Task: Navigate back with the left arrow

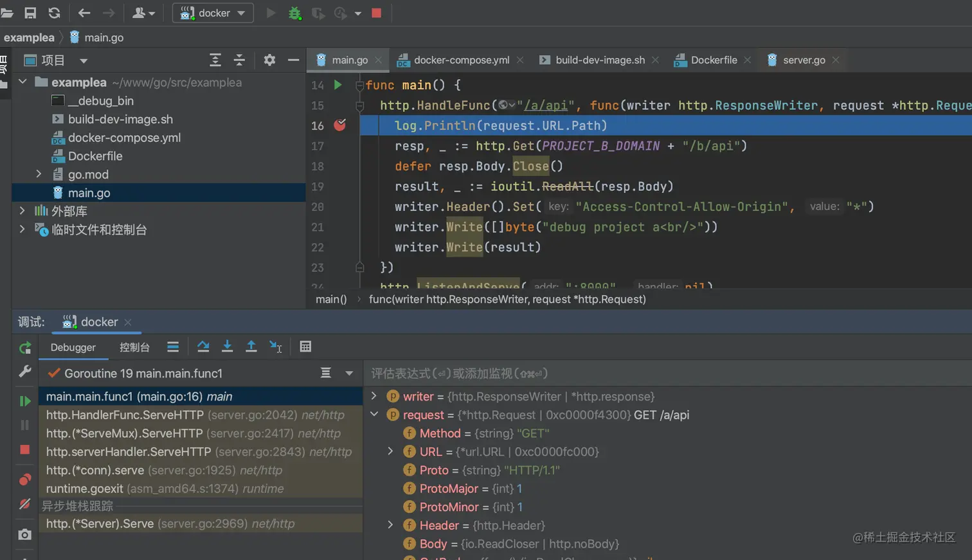Action: point(84,13)
